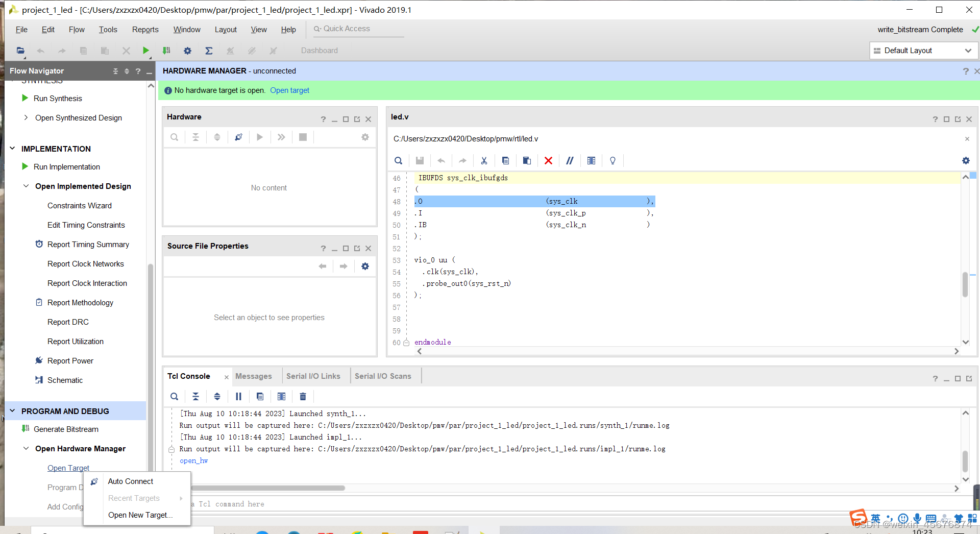
Task: Open the Default Layout dropdown
Action: [x=924, y=51]
